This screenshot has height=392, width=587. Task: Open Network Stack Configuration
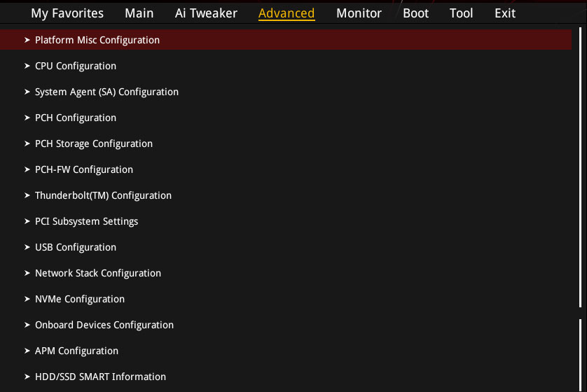pyautogui.click(x=98, y=274)
